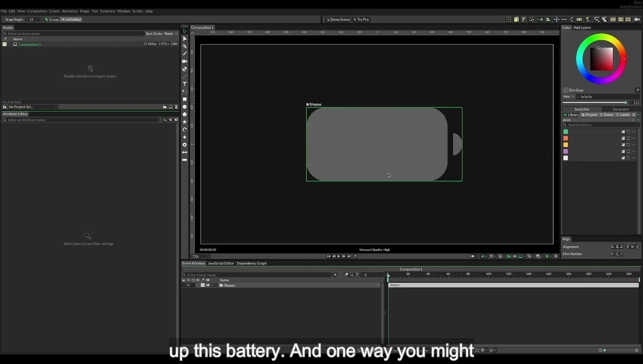643x364 pixels.
Task: Open the Sort Order dropdown
Action: 170,33
